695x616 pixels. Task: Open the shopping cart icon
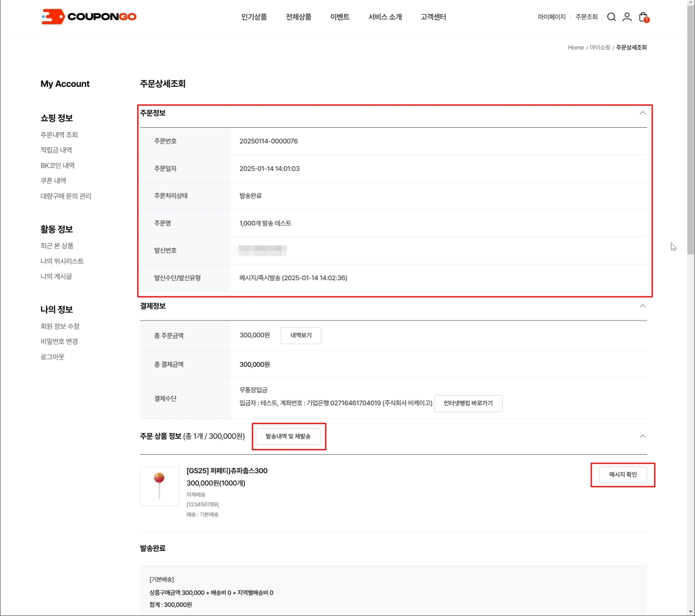tap(643, 17)
